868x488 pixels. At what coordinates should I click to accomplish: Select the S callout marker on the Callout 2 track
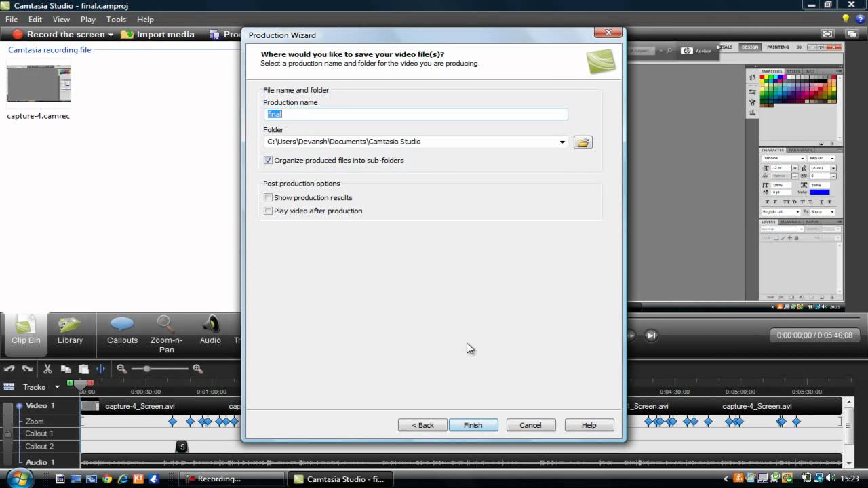(x=182, y=447)
